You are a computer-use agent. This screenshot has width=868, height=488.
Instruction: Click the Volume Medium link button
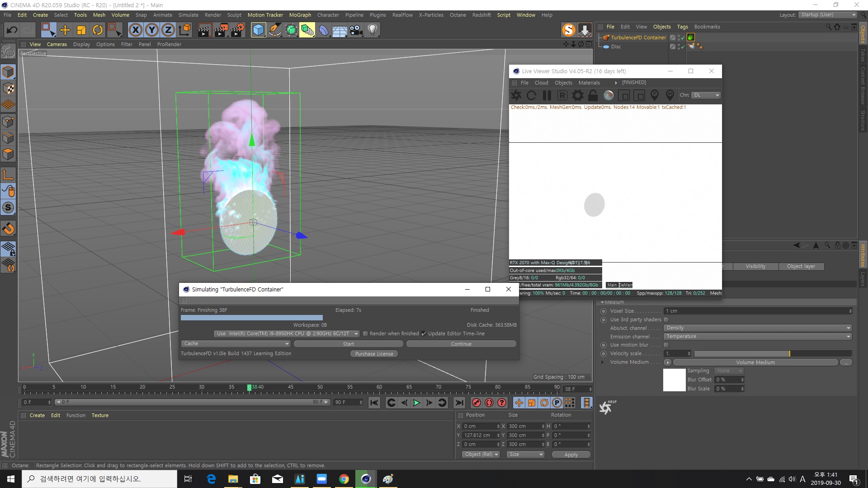(755, 362)
